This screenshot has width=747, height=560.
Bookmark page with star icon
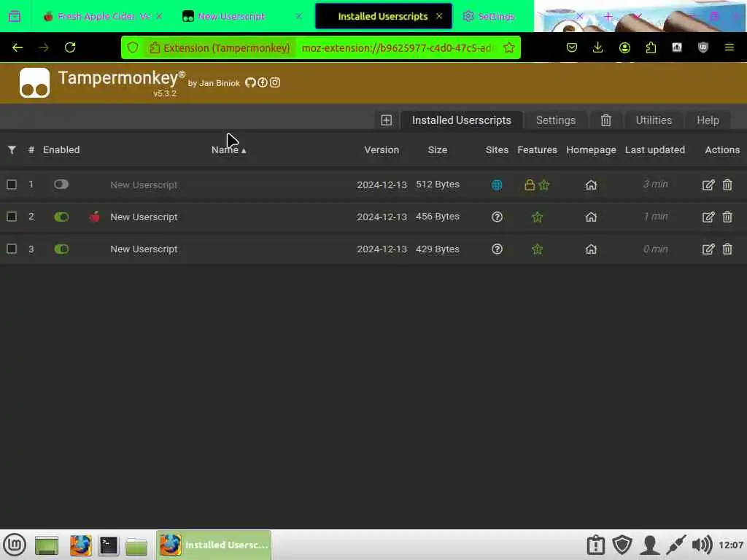click(x=508, y=47)
